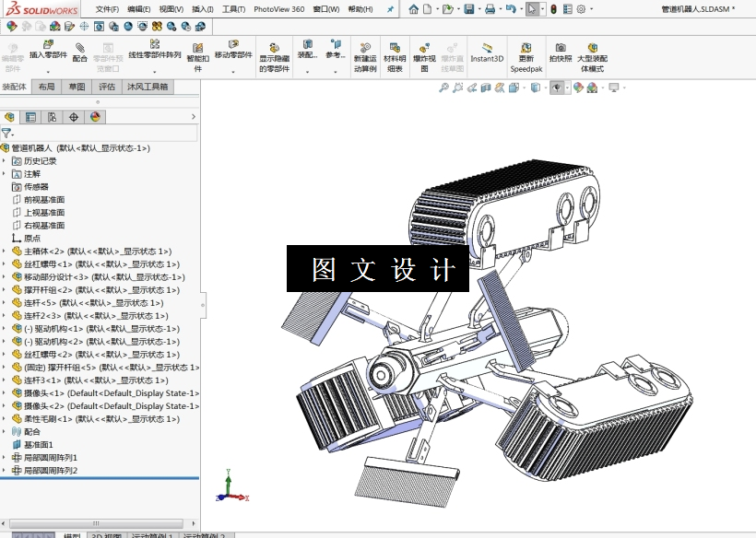Open the dropdown arrow under 参考..
This screenshot has height=538, width=756.
coord(336,72)
